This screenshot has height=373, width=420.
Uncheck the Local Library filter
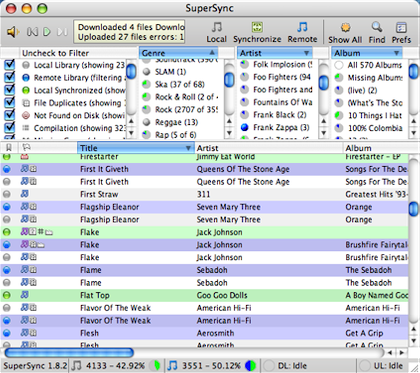(x=9, y=64)
